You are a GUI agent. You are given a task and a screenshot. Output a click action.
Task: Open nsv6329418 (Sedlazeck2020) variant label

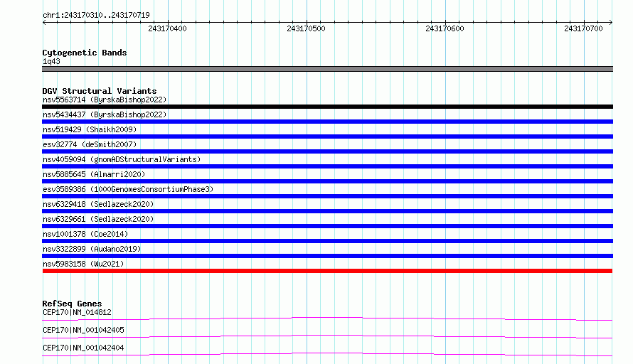pos(98,204)
